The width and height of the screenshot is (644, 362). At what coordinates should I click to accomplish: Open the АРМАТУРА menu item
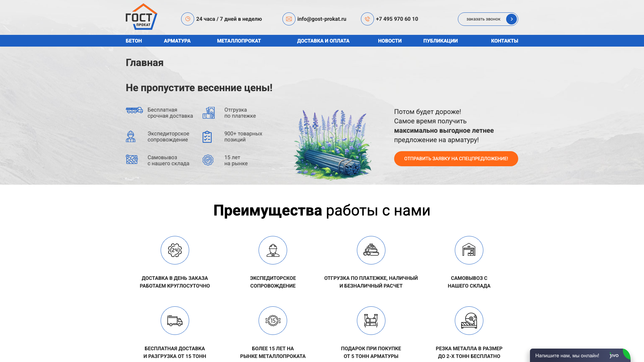point(177,41)
